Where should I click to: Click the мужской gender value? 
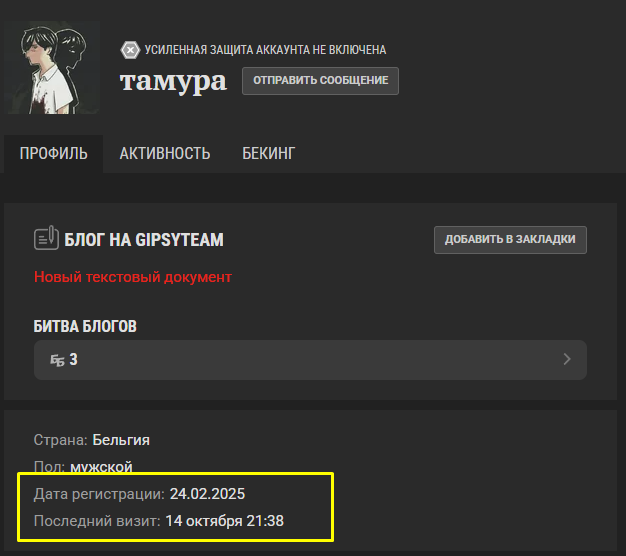point(101,467)
